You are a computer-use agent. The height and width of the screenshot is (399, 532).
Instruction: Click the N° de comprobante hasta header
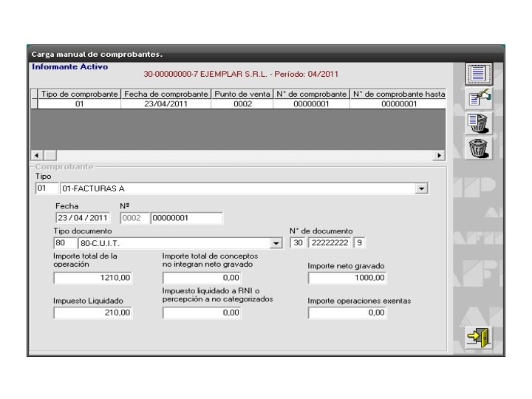coord(398,94)
